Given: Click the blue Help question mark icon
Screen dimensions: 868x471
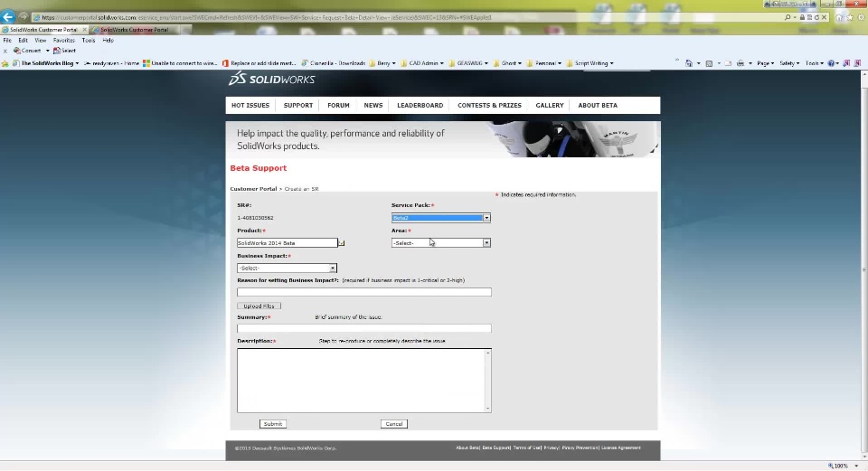Looking at the screenshot, I should coord(831,63).
